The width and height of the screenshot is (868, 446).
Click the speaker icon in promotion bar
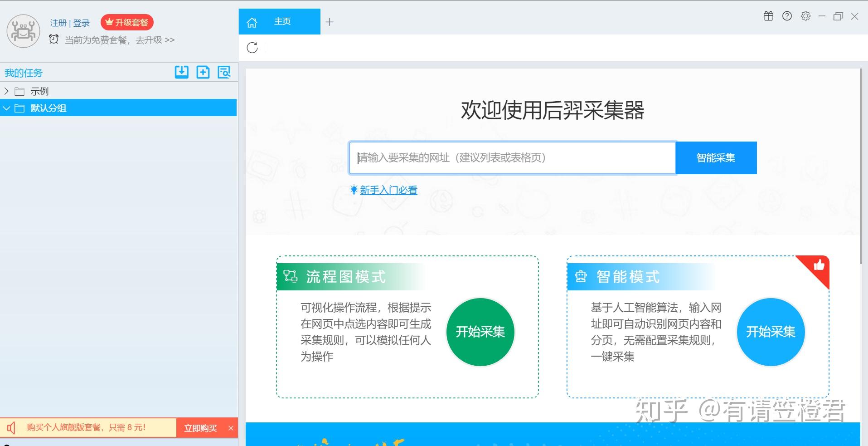pyautogui.click(x=11, y=427)
